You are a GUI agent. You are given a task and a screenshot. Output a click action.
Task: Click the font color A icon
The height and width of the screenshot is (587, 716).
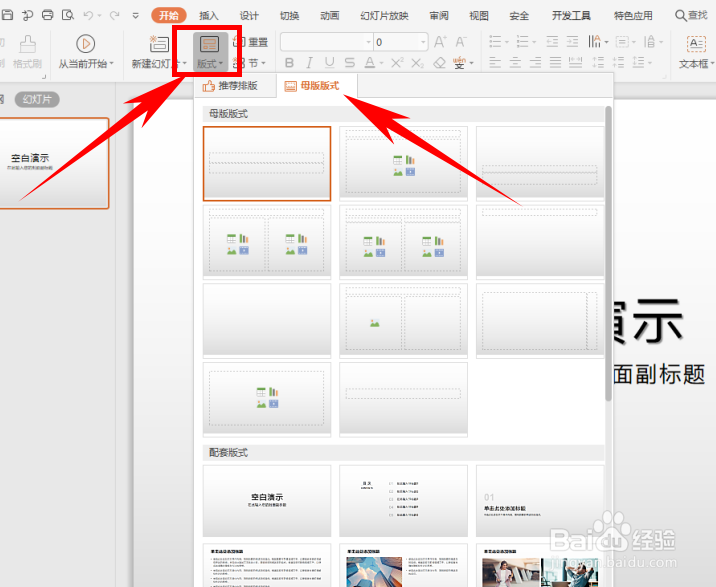pos(369,63)
